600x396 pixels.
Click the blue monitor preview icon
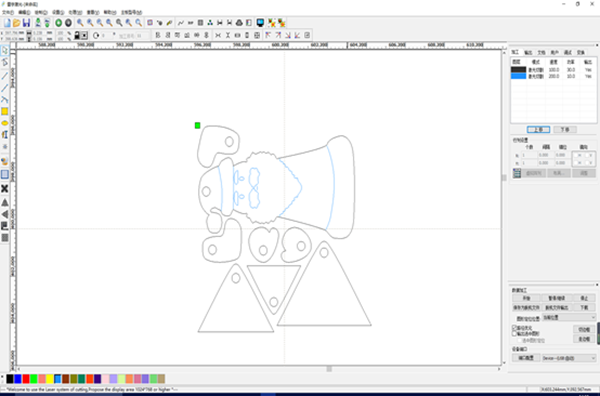coord(260,23)
